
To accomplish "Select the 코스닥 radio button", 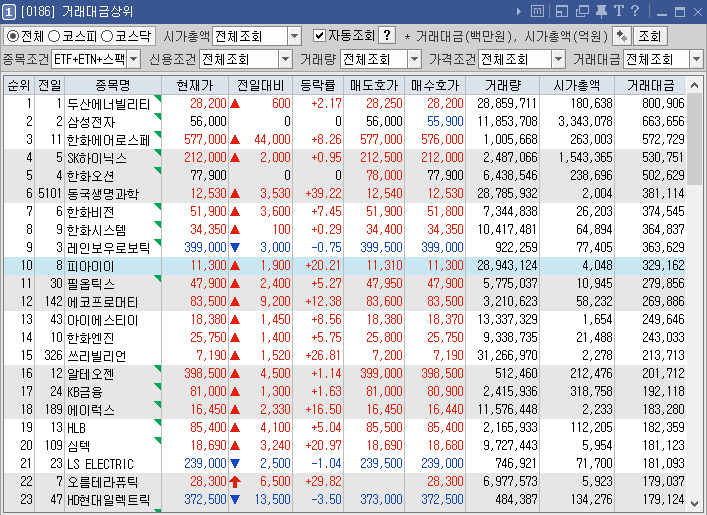I will 107,36.
